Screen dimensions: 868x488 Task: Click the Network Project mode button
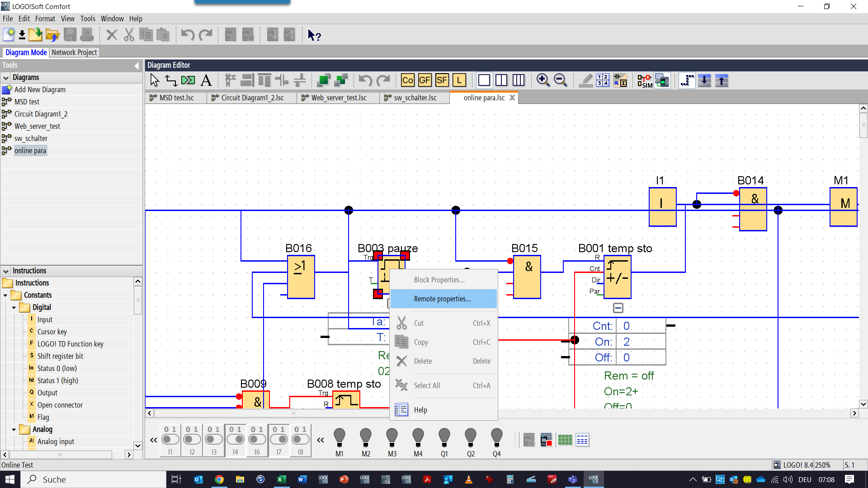(74, 52)
